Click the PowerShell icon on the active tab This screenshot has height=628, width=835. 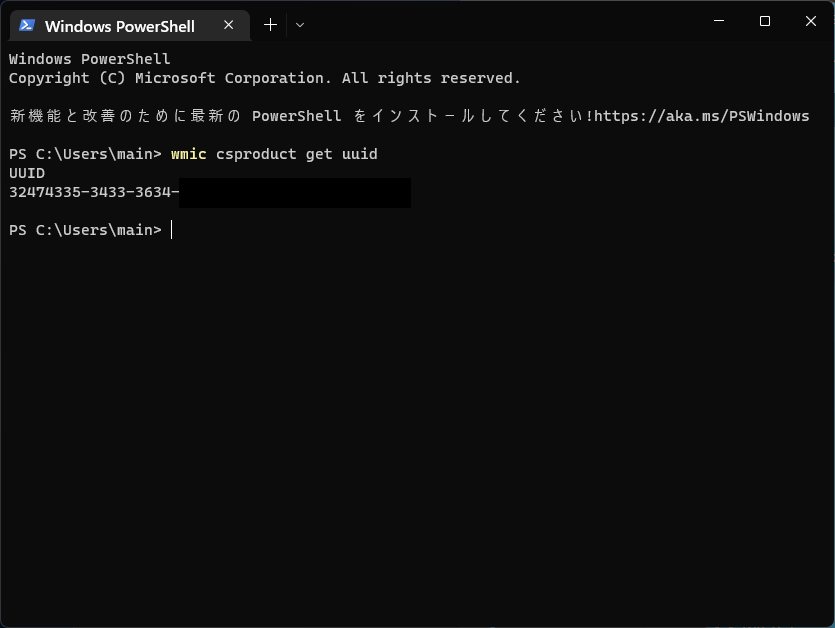[x=25, y=25]
